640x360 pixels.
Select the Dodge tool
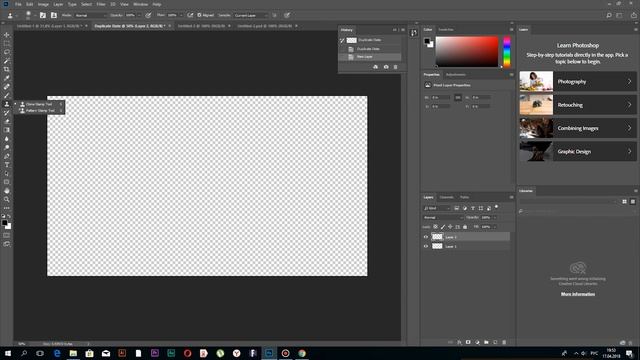pos(7,147)
